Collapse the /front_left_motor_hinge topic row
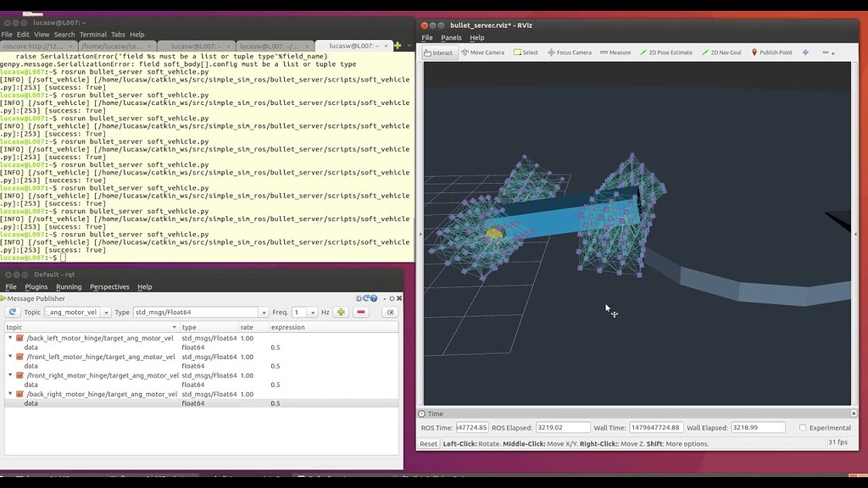Screen dimensions: 868x488 [11, 357]
